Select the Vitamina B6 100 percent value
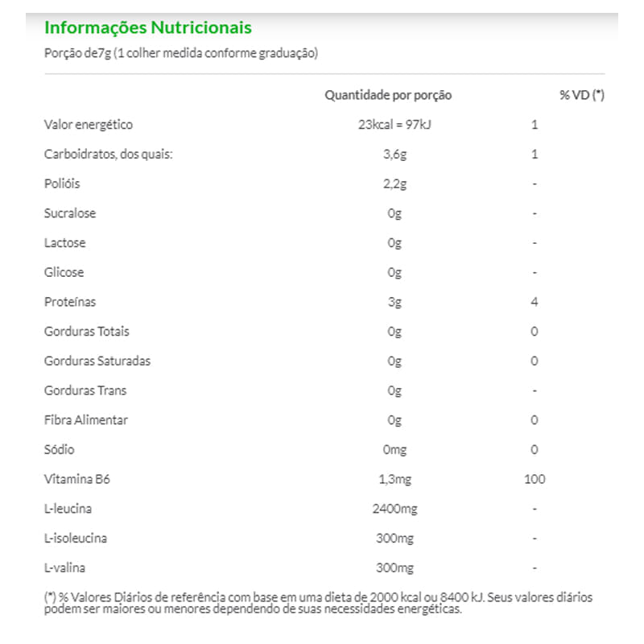Image resolution: width=644 pixels, height=644 pixels. 535,479
